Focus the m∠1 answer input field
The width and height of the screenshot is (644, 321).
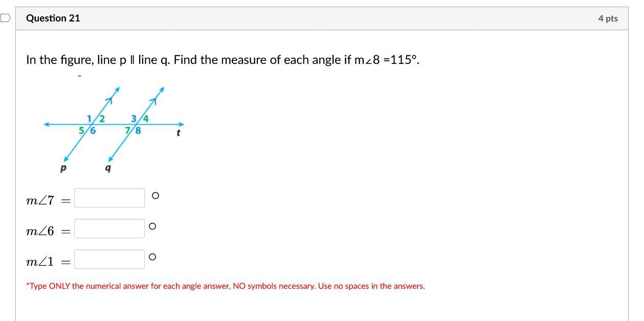click(109, 259)
